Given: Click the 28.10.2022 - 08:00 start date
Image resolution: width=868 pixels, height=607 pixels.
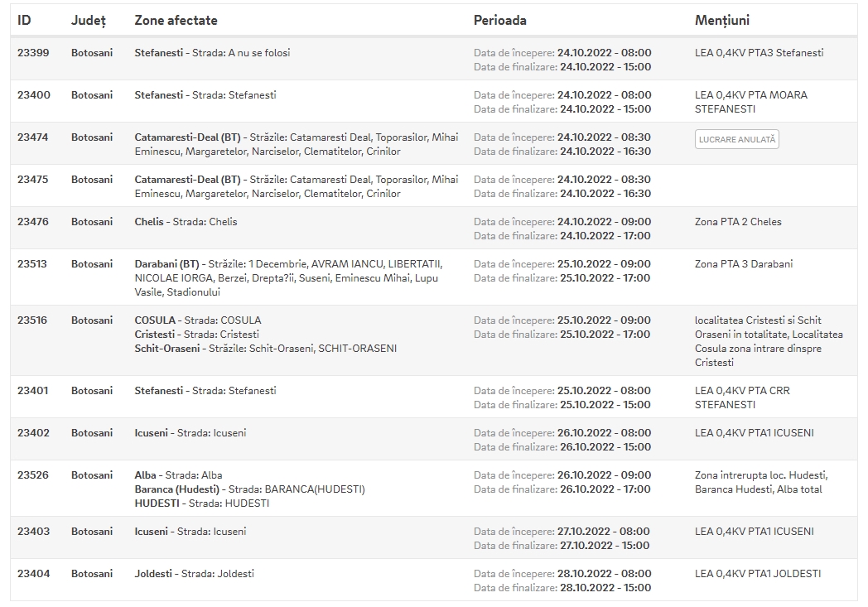Looking at the screenshot, I should pyautogui.click(x=604, y=574).
